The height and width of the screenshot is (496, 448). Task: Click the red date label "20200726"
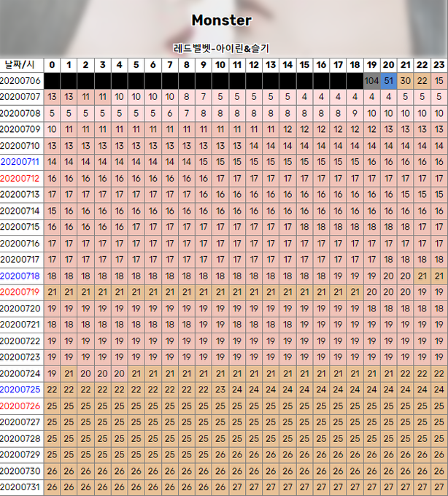20,406
